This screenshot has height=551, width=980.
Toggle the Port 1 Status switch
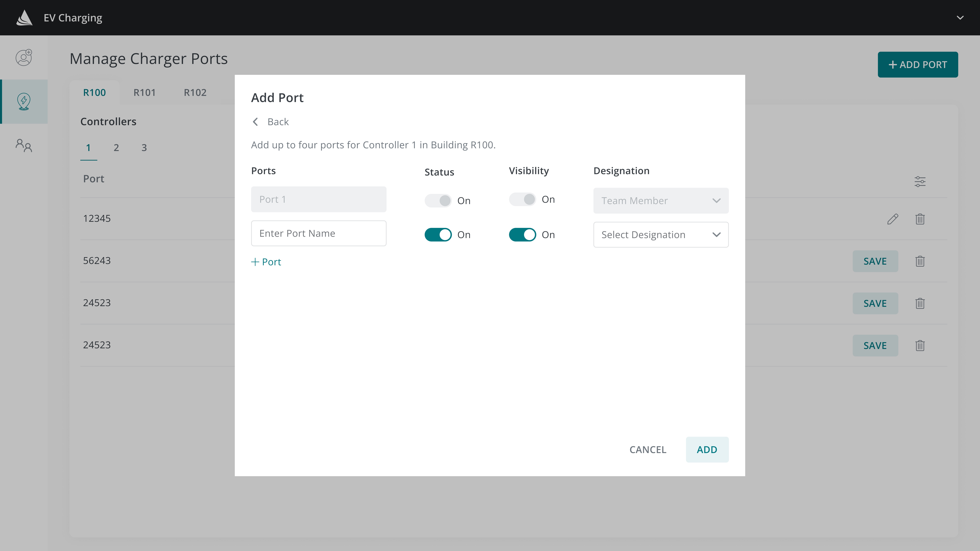coord(438,200)
